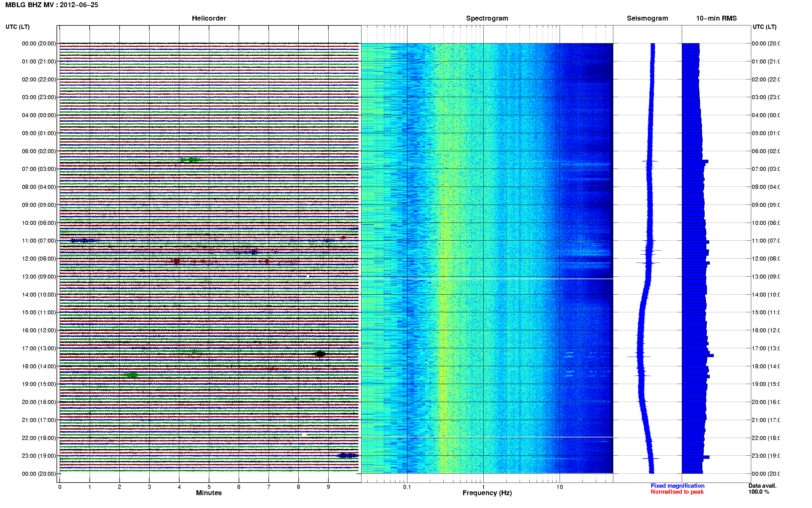This screenshot has width=812, height=508.
Task: Click the black event burst after 17:00 trace
Action: [x=319, y=353]
